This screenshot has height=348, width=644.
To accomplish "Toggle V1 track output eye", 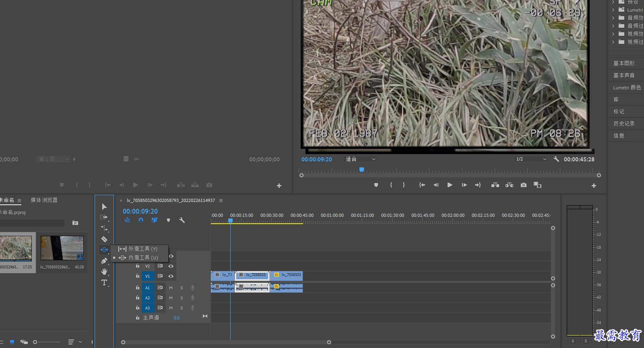I will 171,276.
